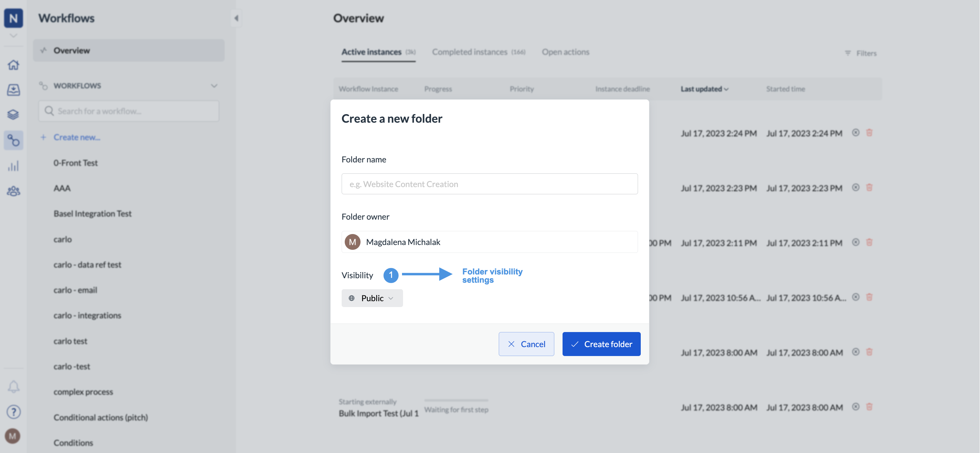The image size is (980, 453).
Task: Delete first instance using trash icon
Action: pyautogui.click(x=869, y=133)
